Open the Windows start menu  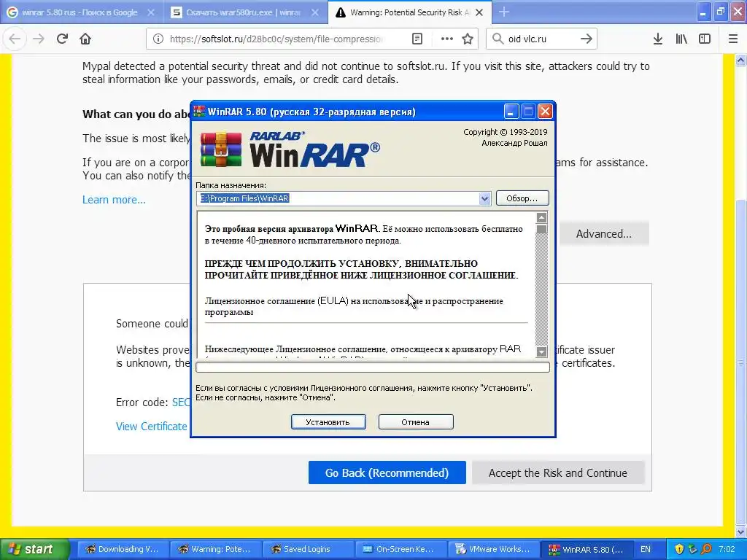pyautogui.click(x=34, y=549)
